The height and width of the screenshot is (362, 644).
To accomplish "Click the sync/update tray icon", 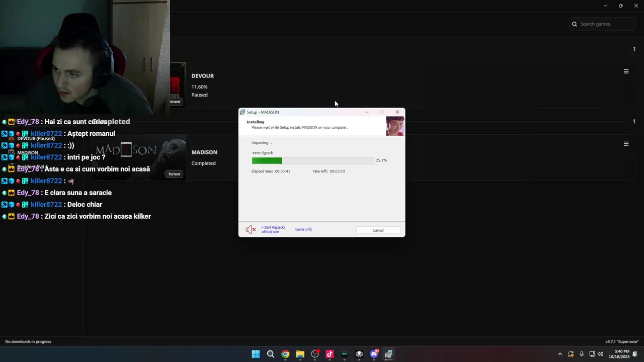I will click(571, 354).
